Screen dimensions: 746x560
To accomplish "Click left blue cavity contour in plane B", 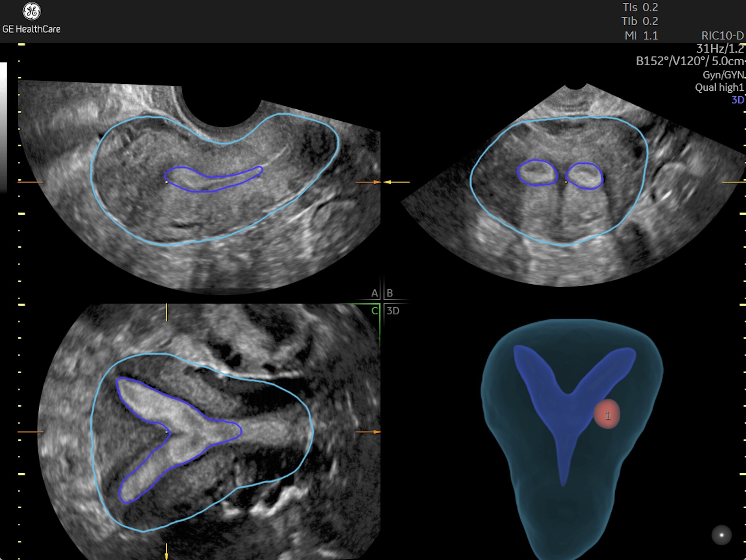I will (537, 173).
